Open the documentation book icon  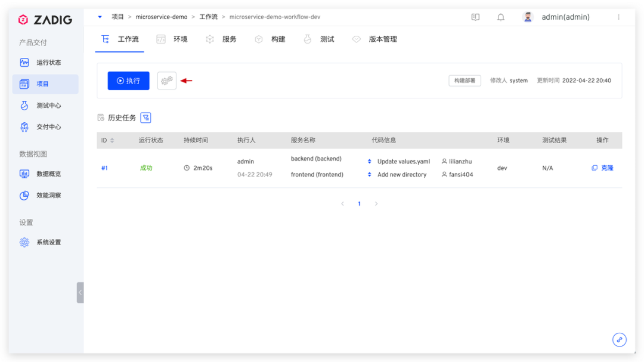pos(475,17)
